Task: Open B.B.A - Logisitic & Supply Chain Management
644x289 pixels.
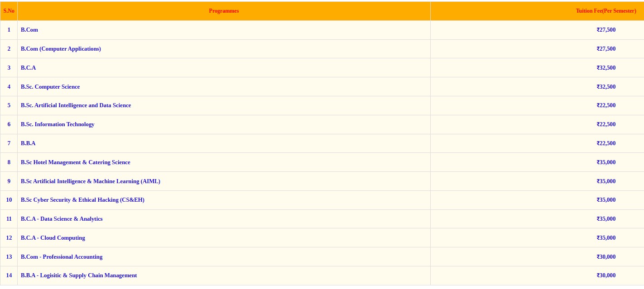Action: (x=79, y=275)
